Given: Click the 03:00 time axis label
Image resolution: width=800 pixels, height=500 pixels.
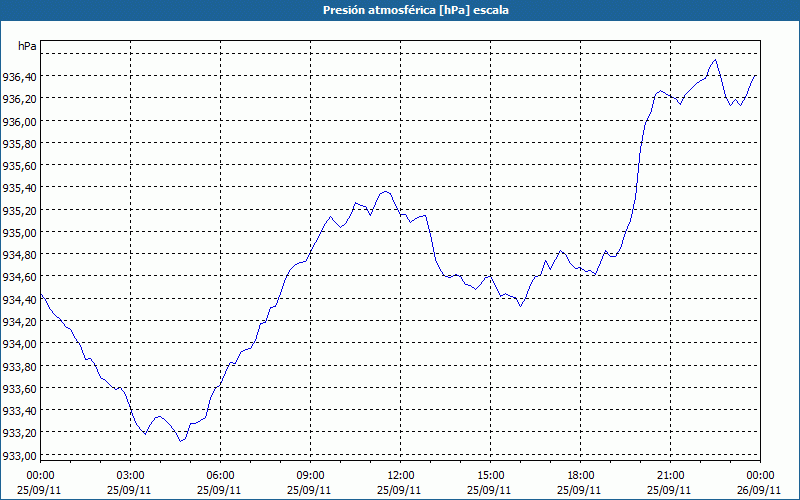Looking at the screenshot, I should click(x=131, y=476).
